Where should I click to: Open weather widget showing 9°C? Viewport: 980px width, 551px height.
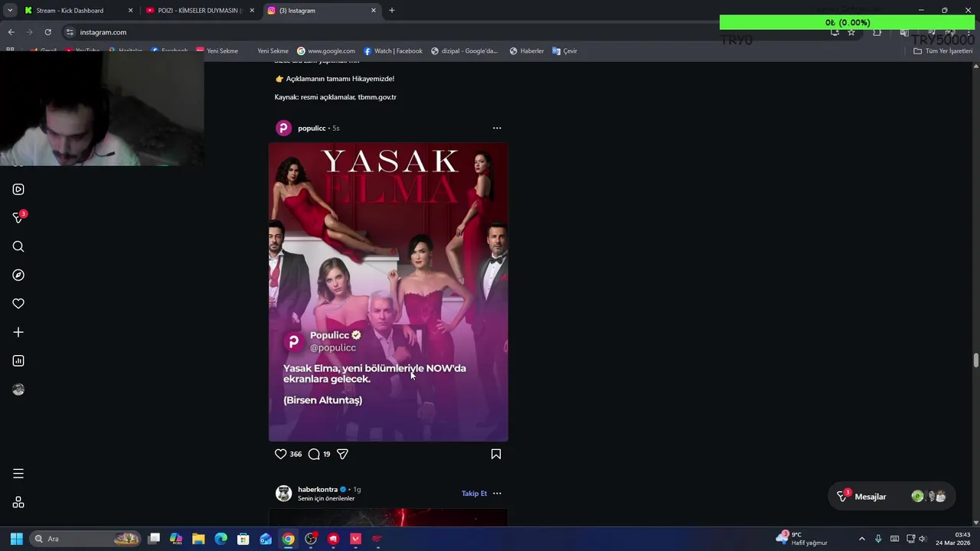pos(802,539)
